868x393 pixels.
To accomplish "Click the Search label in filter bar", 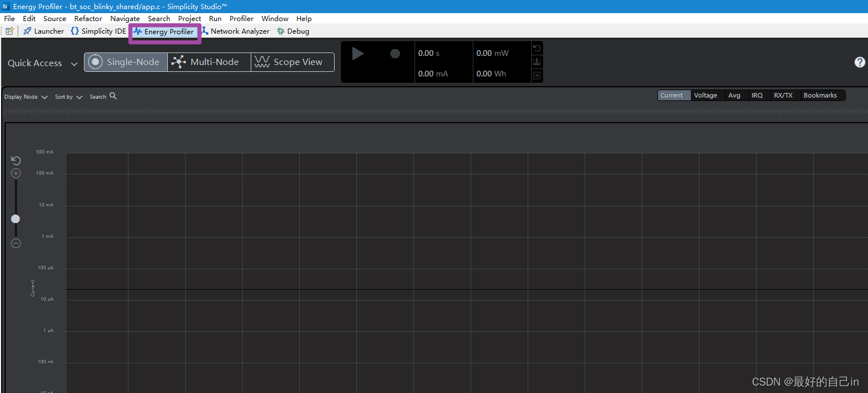I will tap(98, 97).
